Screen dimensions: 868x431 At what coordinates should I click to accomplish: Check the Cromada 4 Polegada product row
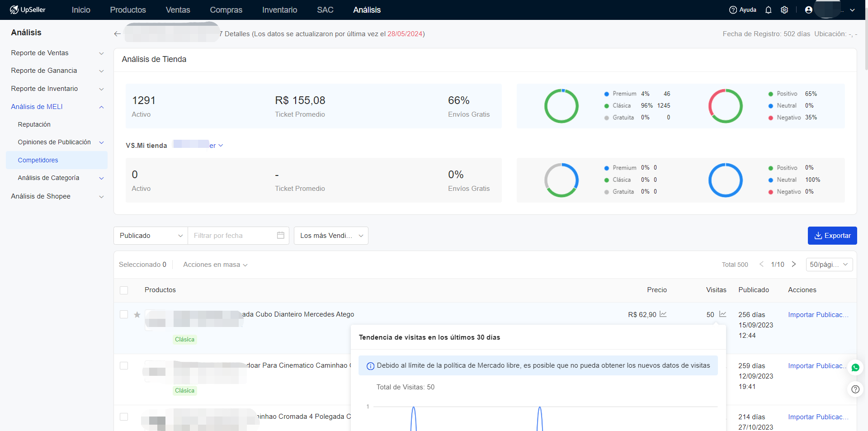pos(124,417)
